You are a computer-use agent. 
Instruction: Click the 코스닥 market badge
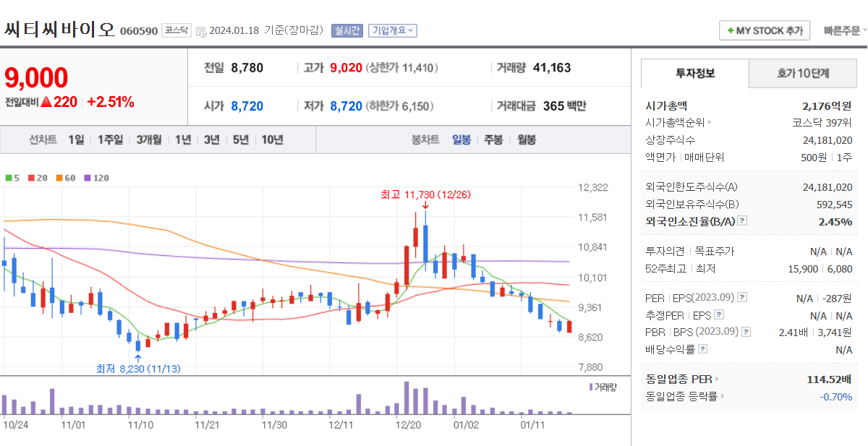pyautogui.click(x=176, y=30)
